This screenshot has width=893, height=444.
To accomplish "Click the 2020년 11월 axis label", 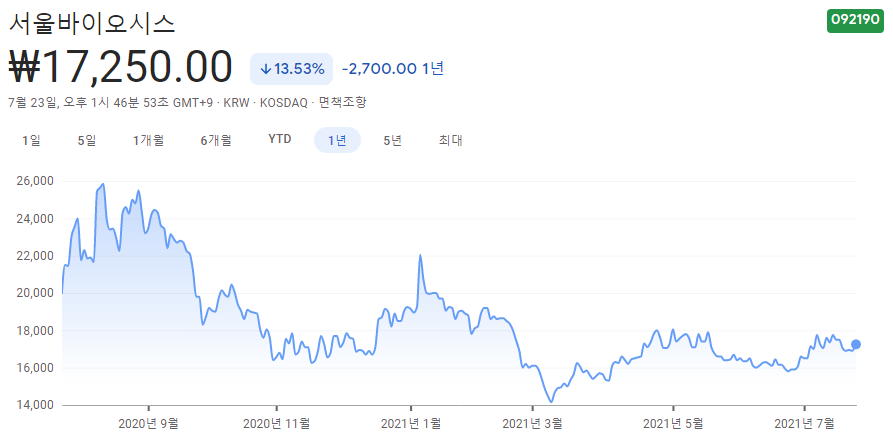I will tap(277, 423).
